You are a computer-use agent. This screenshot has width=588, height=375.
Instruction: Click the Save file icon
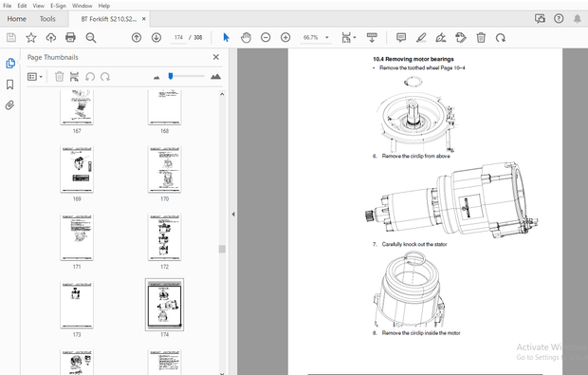point(11,38)
